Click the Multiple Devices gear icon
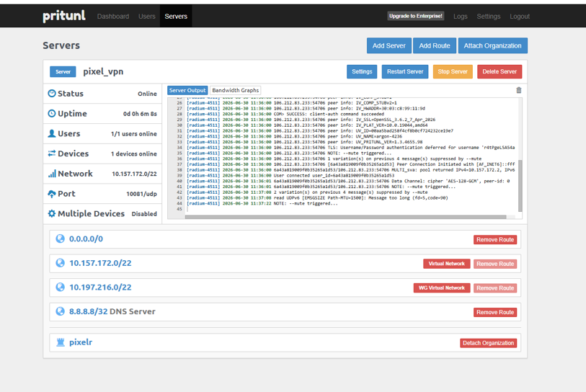586x392 pixels. (52, 213)
